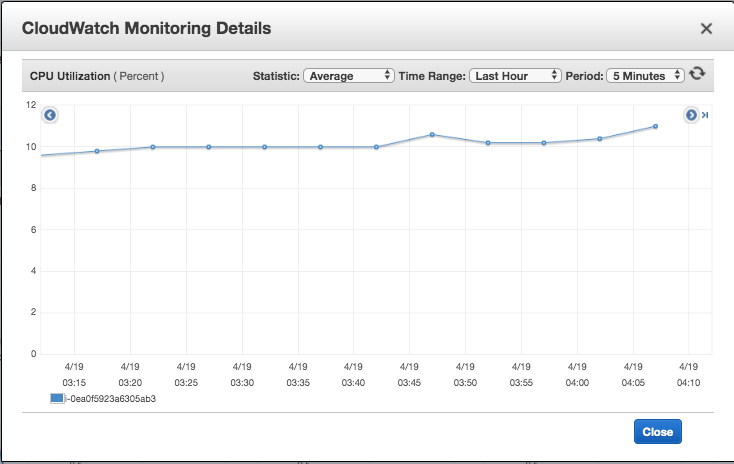This screenshot has width=734, height=464.
Task: Click the 03:30 time axis label
Action: tap(242, 383)
